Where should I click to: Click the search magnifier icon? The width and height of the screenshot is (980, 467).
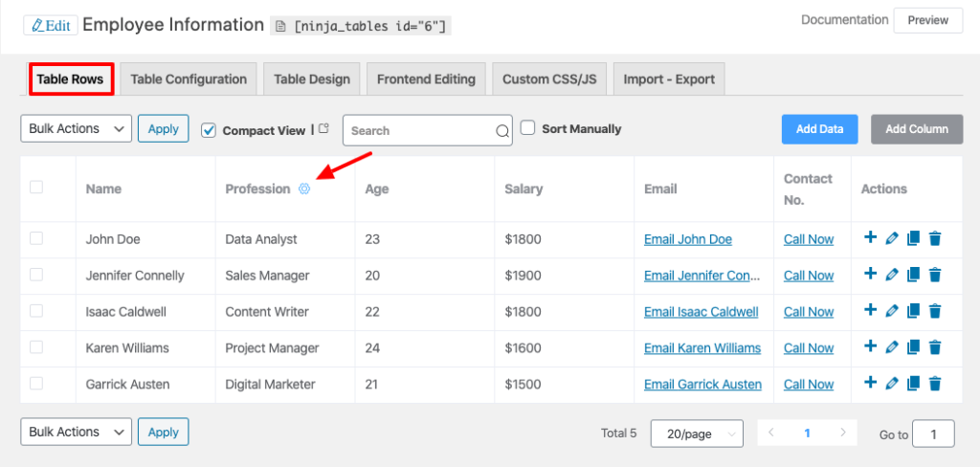(502, 131)
